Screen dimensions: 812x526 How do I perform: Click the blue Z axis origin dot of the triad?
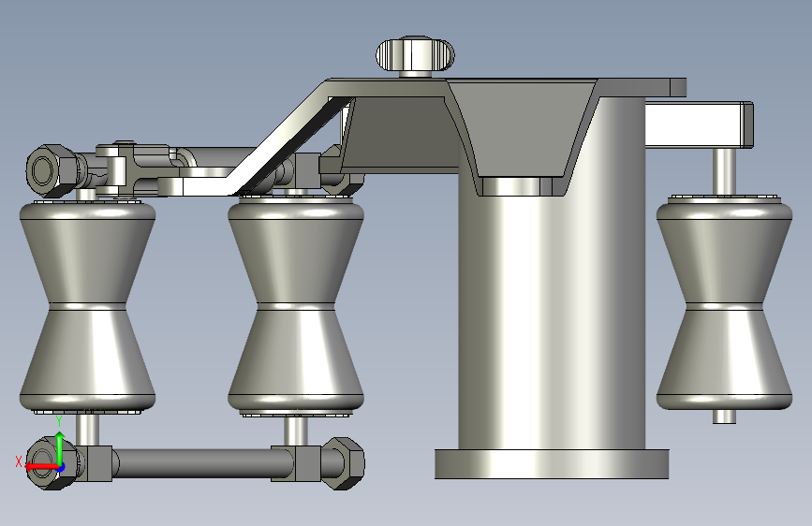pos(61,468)
